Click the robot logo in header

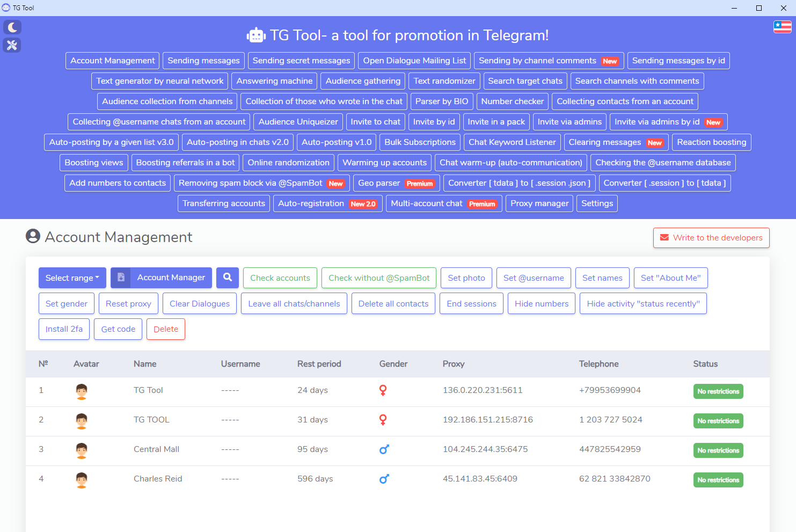tap(256, 35)
